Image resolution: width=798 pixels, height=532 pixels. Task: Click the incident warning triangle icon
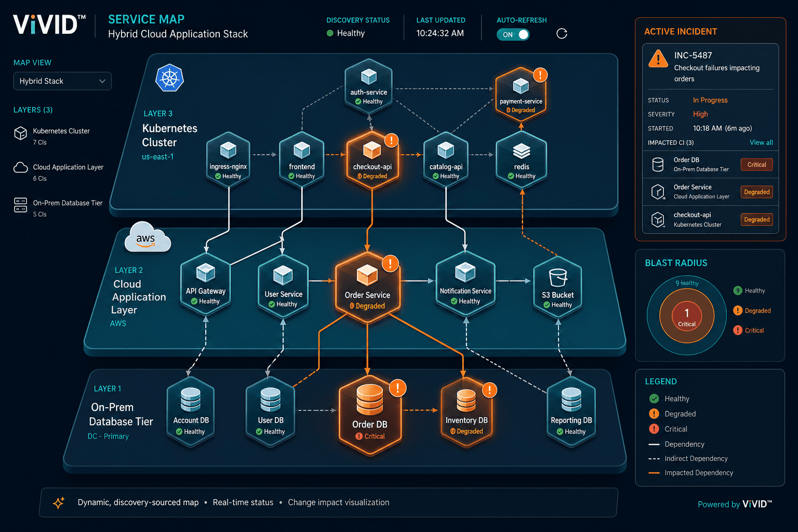tap(658, 59)
